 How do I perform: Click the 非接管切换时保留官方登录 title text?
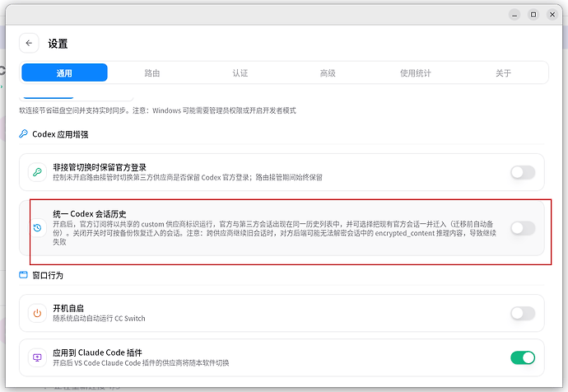pyautogui.click(x=100, y=167)
